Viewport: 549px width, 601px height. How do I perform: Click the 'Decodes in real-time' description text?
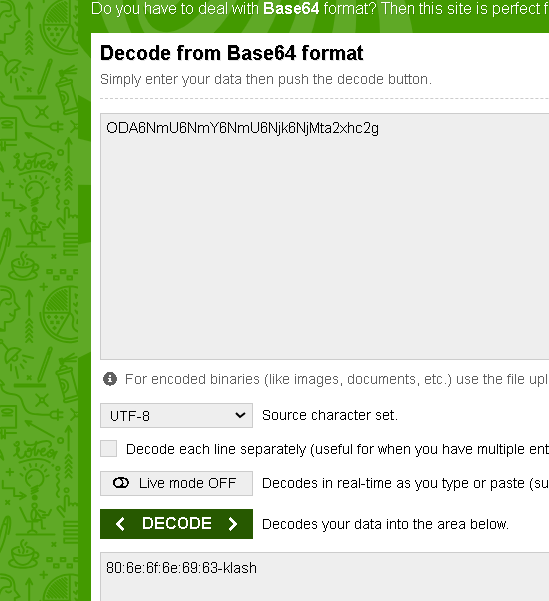click(x=405, y=483)
